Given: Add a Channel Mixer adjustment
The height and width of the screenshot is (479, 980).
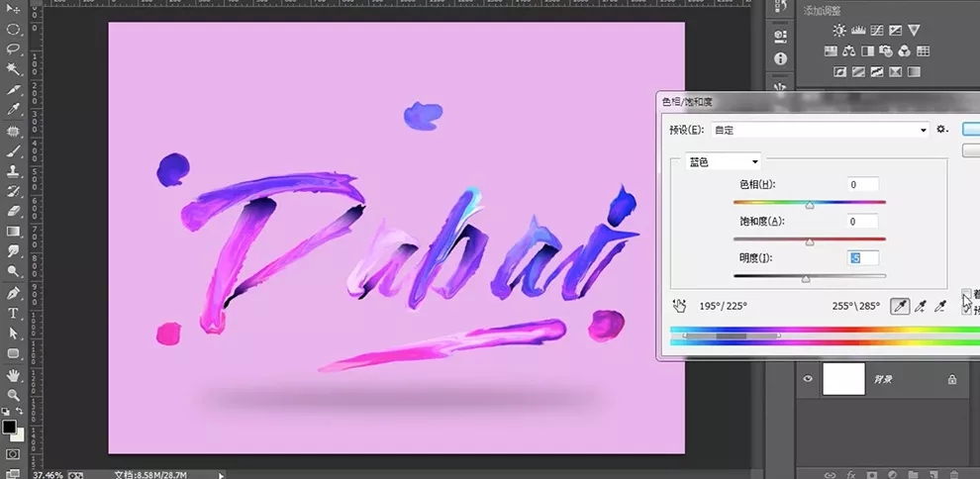Looking at the screenshot, I should (905, 51).
